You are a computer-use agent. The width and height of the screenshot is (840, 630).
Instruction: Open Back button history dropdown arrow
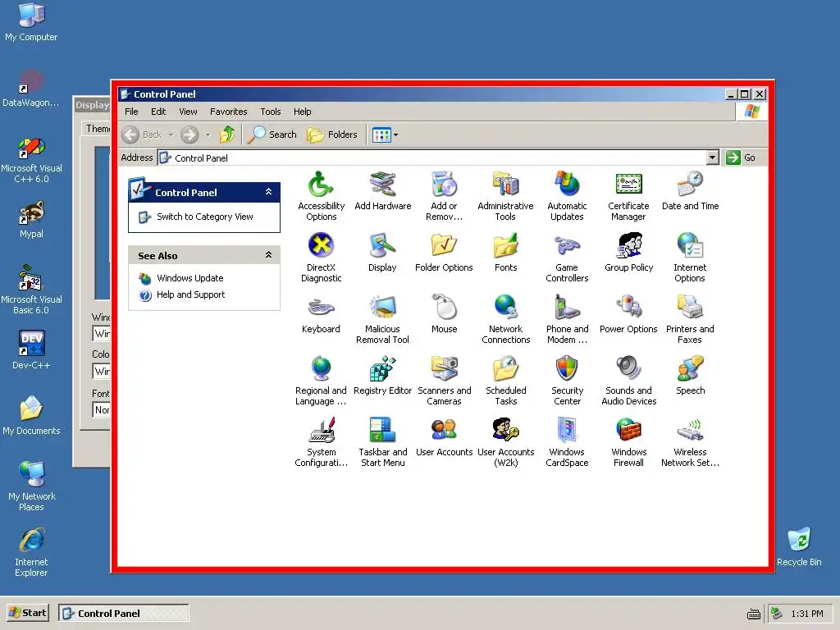171,135
